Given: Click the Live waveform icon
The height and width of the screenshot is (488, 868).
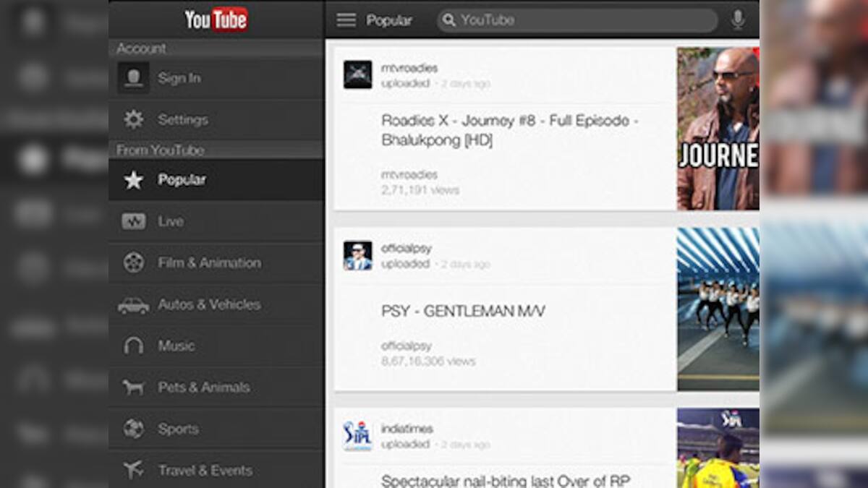Looking at the screenshot, I should tap(134, 221).
